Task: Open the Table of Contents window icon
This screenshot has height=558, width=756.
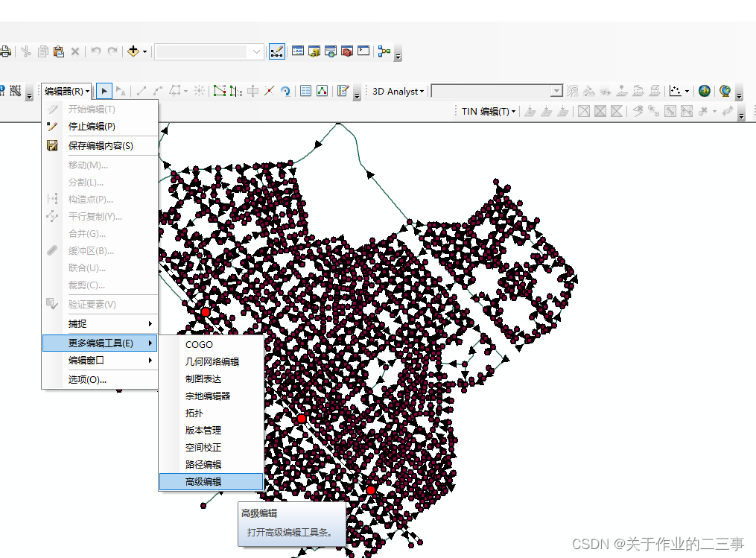Action: pyautogui.click(x=298, y=51)
